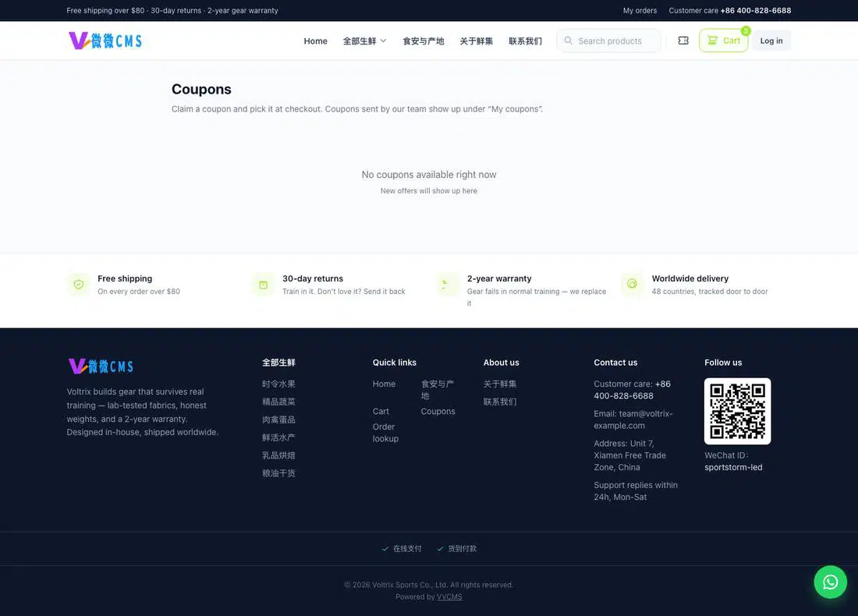This screenshot has height=616, width=858.
Task: Open 联系我们 in the top navigation
Action: 525,41
